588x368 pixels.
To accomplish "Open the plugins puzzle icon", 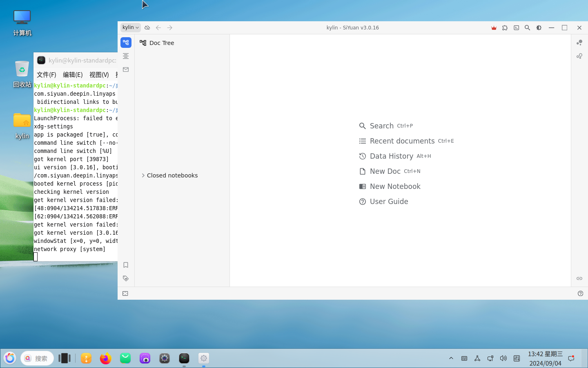I will pyautogui.click(x=505, y=28).
